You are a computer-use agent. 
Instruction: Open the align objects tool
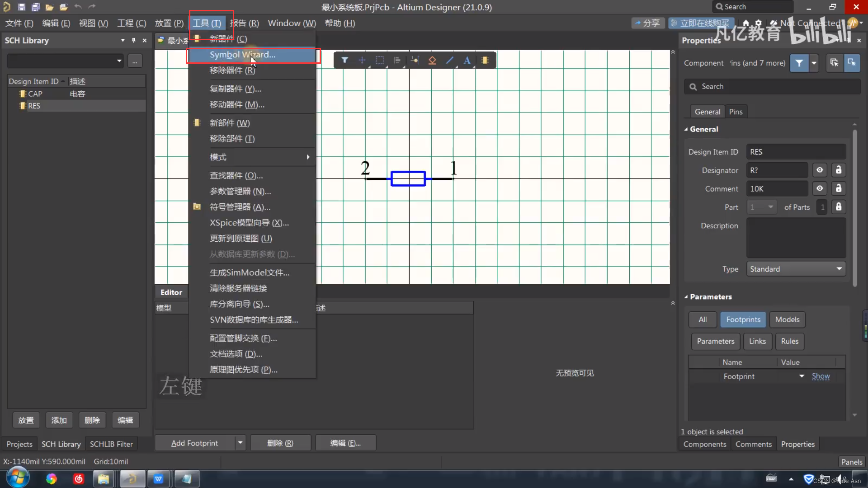[397, 60]
